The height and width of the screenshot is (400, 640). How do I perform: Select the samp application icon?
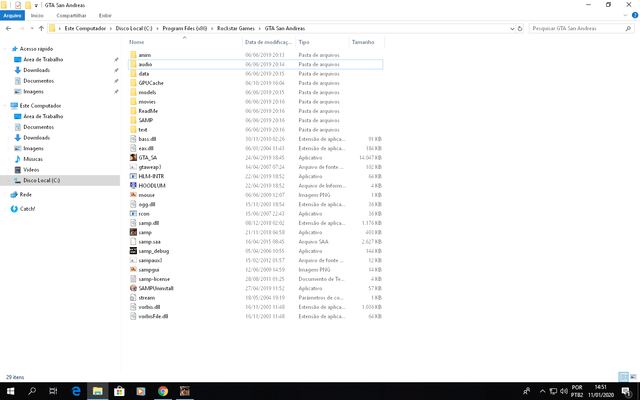click(133, 232)
